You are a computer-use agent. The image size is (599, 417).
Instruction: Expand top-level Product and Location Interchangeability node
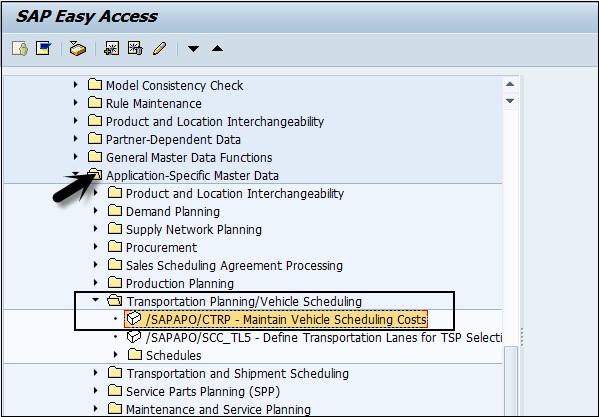point(76,120)
